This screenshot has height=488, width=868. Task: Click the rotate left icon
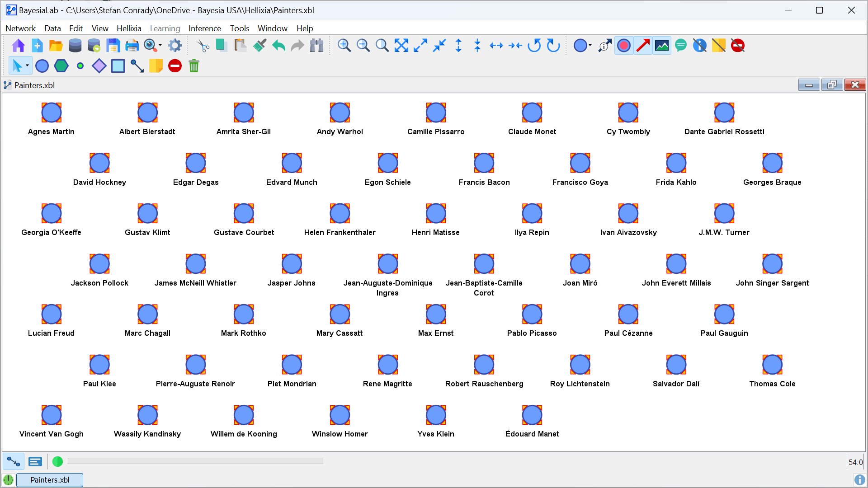point(534,46)
